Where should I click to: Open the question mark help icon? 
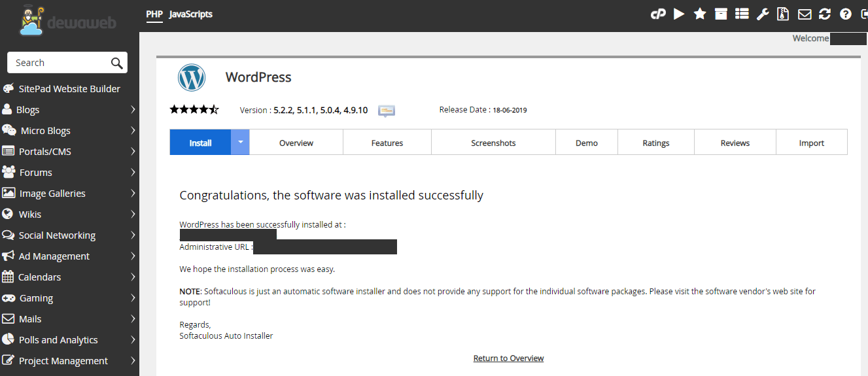[x=846, y=14]
